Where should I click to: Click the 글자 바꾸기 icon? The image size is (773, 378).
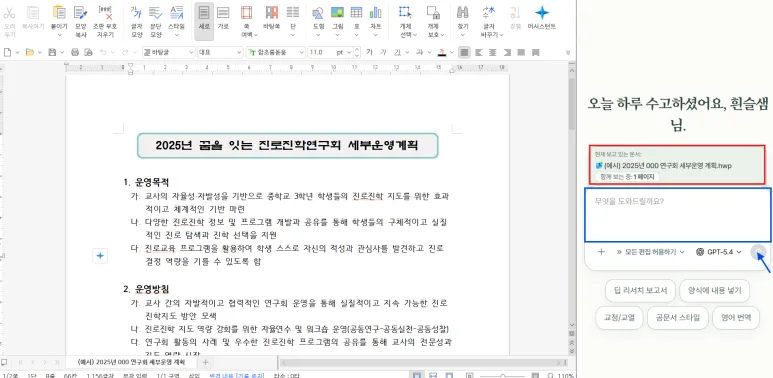point(489,13)
